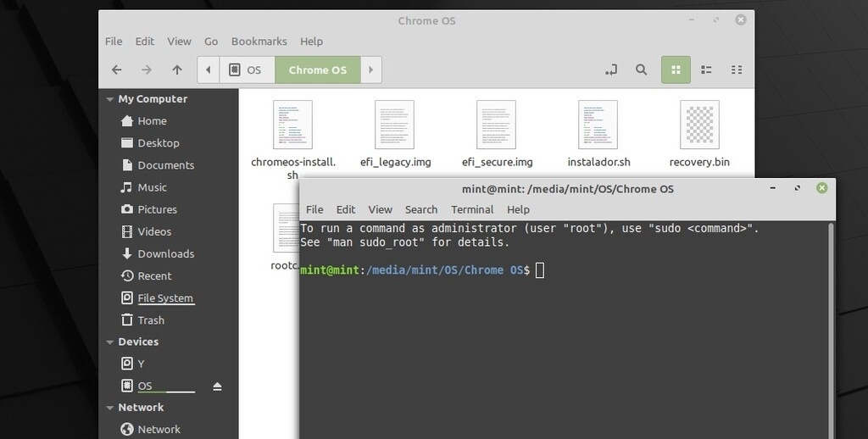Open the file search tool
868x439 pixels.
click(641, 69)
